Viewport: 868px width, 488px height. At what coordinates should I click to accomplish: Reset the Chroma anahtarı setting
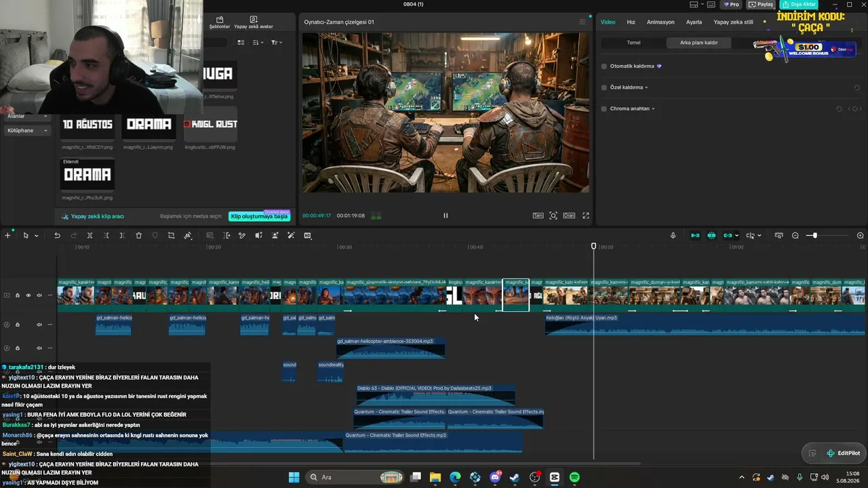[x=839, y=108]
